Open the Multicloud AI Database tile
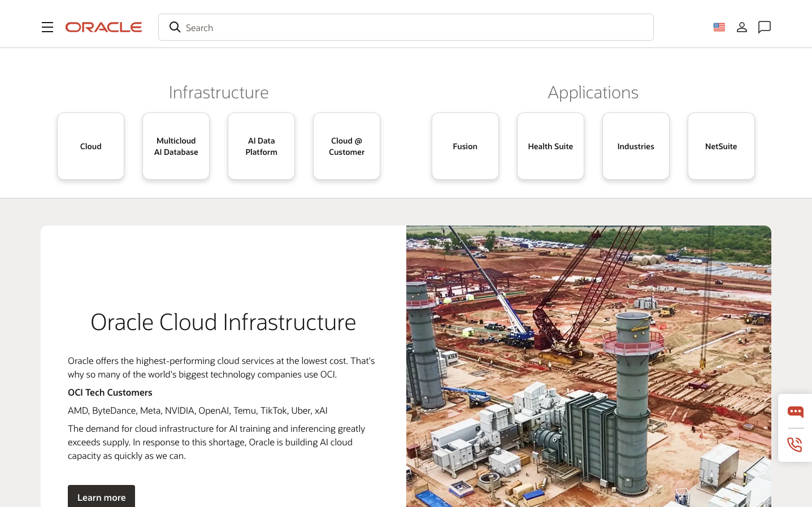812x507 pixels. 176,146
